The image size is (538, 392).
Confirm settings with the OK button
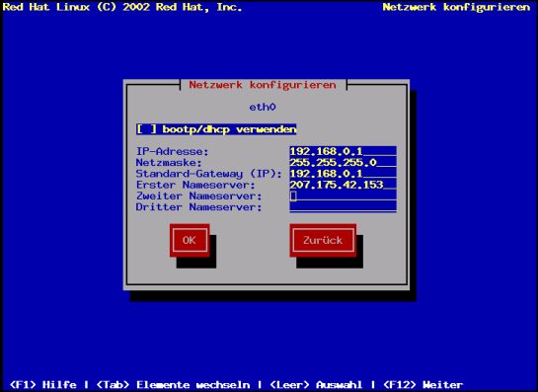(x=190, y=240)
